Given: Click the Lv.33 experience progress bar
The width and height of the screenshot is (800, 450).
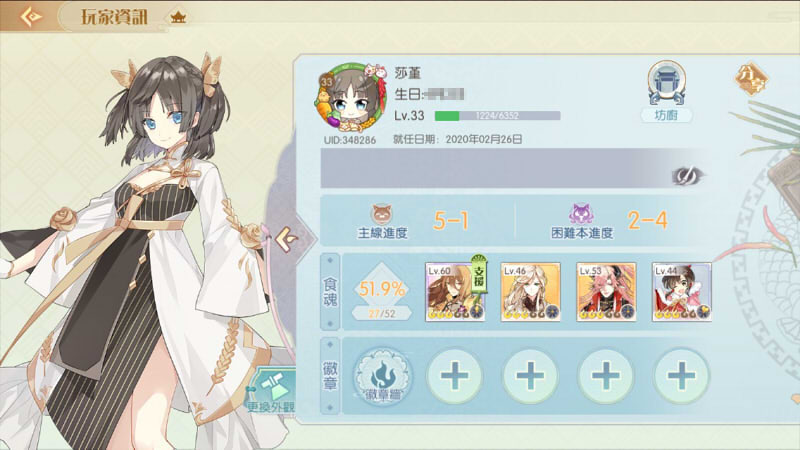Looking at the screenshot, I should (x=497, y=116).
